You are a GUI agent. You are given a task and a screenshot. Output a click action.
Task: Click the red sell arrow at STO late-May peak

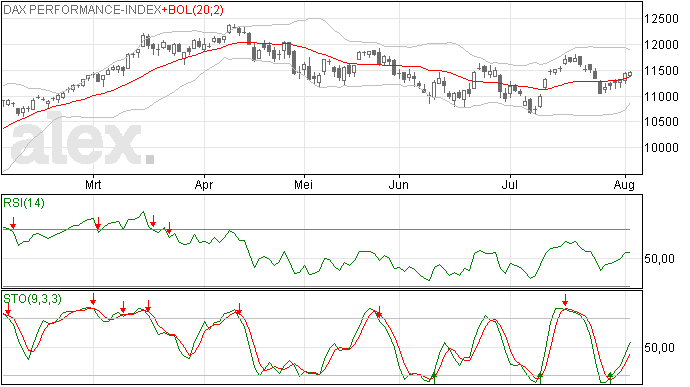pyautogui.click(x=379, y=312)
